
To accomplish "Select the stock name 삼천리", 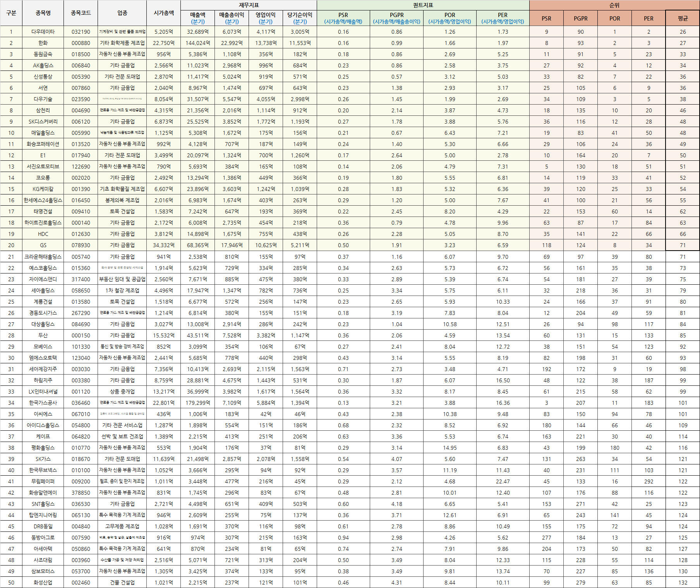I will click(x=43, y=110).
